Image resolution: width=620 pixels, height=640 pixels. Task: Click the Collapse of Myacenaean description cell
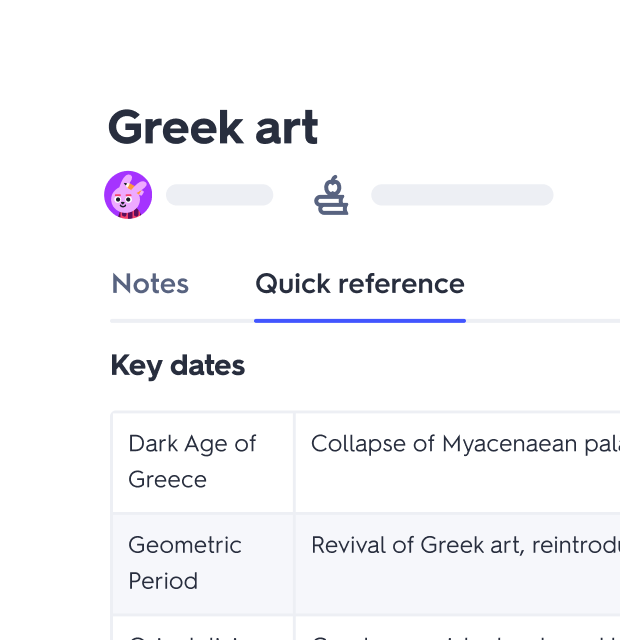coord(457,462)
